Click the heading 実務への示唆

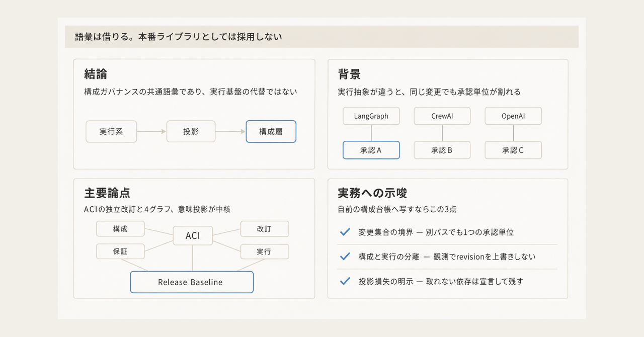(372, 193)
